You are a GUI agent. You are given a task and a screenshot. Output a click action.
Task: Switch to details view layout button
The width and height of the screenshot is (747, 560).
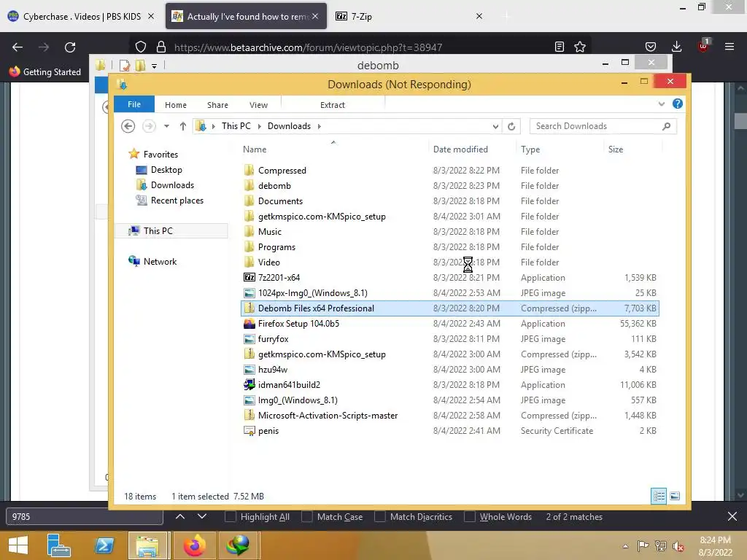tap(659, 496)
